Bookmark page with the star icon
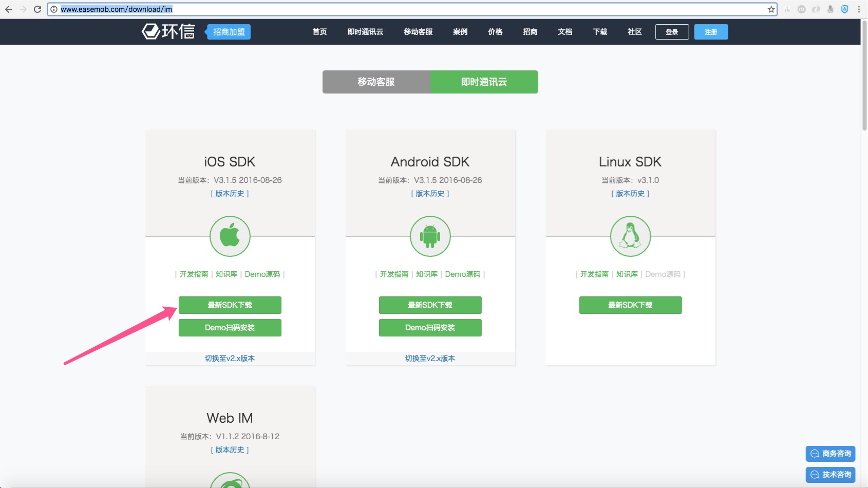Image resolution: width=868 pixels, height=488 pixels. point(771,9)
